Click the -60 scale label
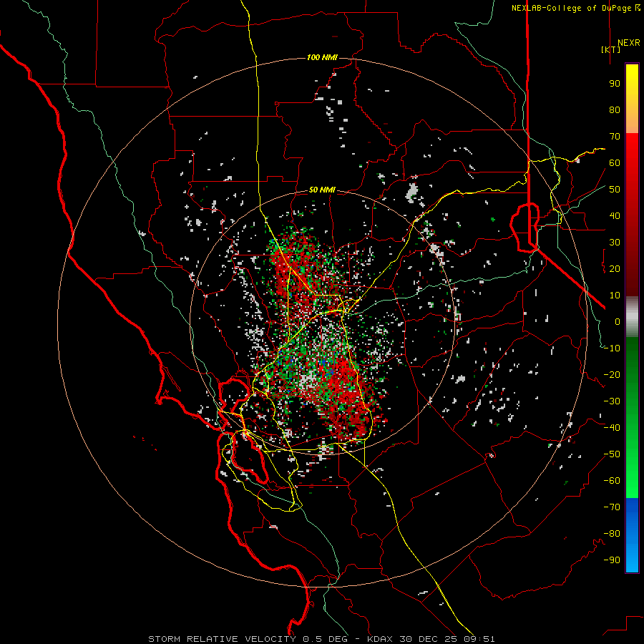 coord(612,481)
